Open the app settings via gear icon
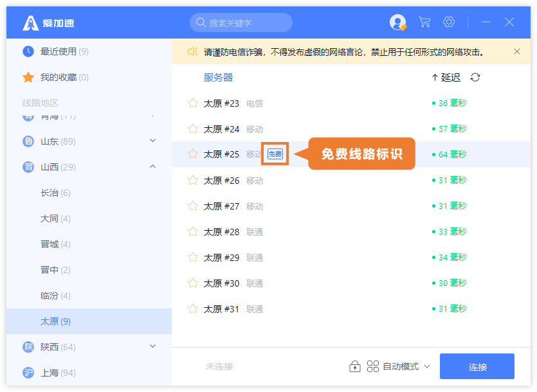537x392 pixels. [448, 22]
